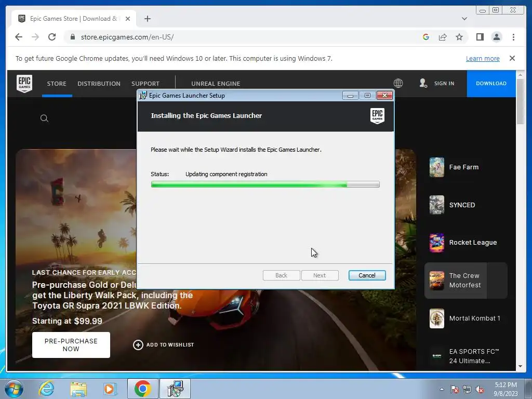Viewport: 532px width, 399px height.
Task: Open the store search magnifier
Action: tap(44, 118)
